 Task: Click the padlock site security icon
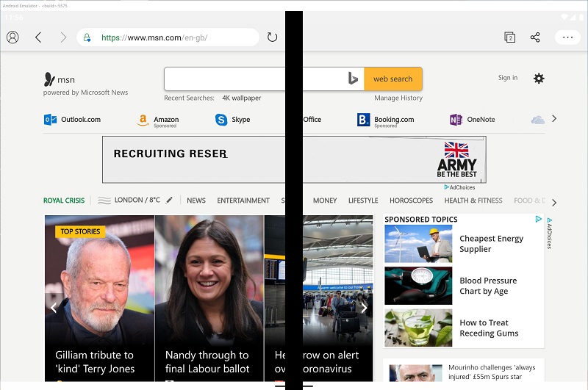coord(87,37)
